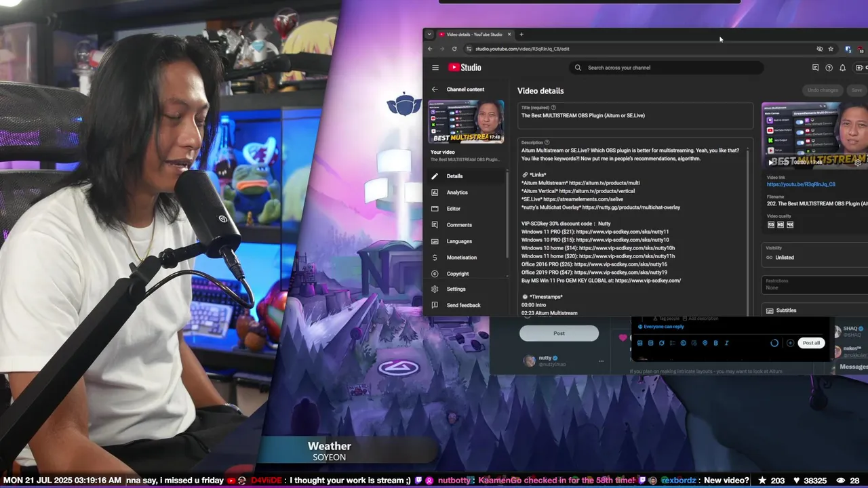The width and height of the screenshot is (868, 488).
Task: Click the Aitum Multistream products link text
Action: click(x=604, y=183)
